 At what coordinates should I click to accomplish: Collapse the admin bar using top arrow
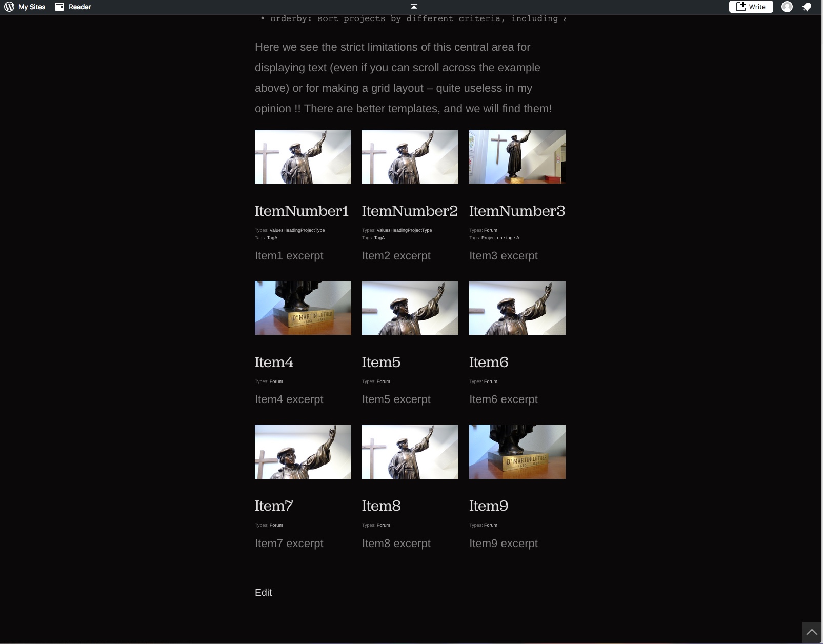click(414, 7)
